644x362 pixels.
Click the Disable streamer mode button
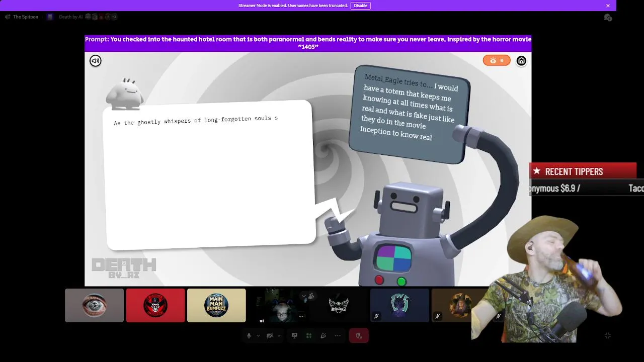(360, 6)
